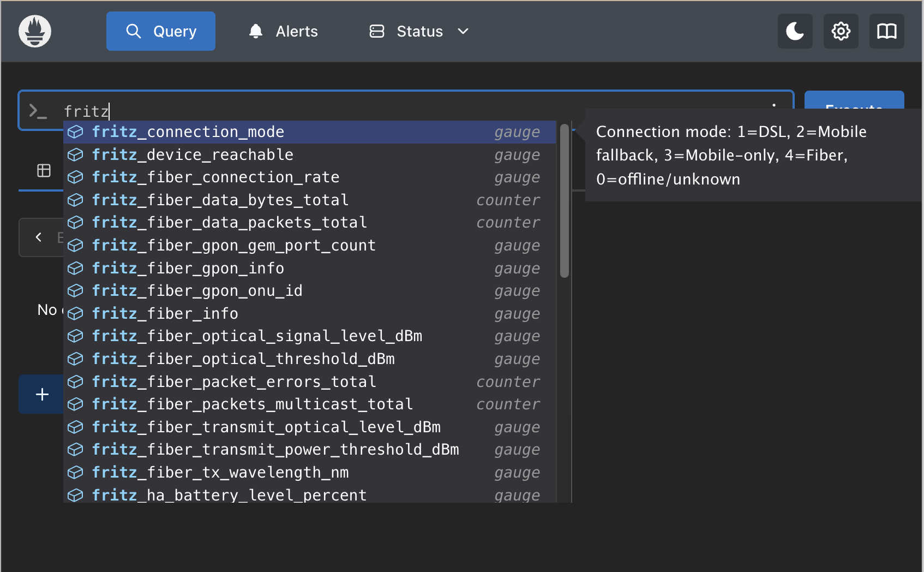Viewport: 924px width, 572px height.
Task: Expand the Status dropdown menu
Action: pyautogui.click(x=419, y=31)
